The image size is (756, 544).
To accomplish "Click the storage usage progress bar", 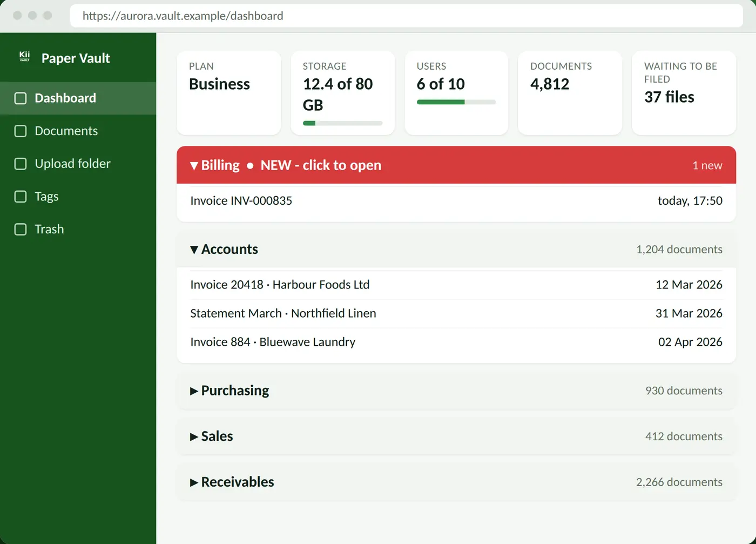I will coord(342,123).
